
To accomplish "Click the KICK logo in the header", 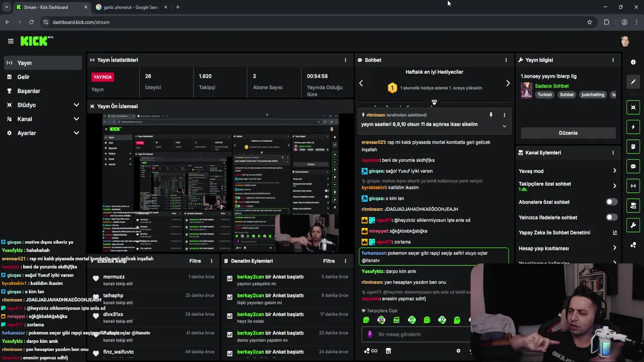I will point(36,41).
